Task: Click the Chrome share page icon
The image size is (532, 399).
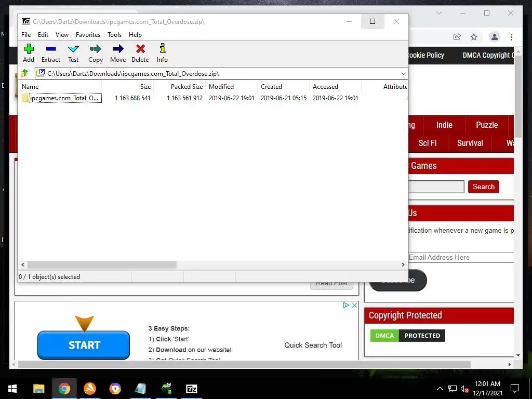Action: (x=457, y=37)
